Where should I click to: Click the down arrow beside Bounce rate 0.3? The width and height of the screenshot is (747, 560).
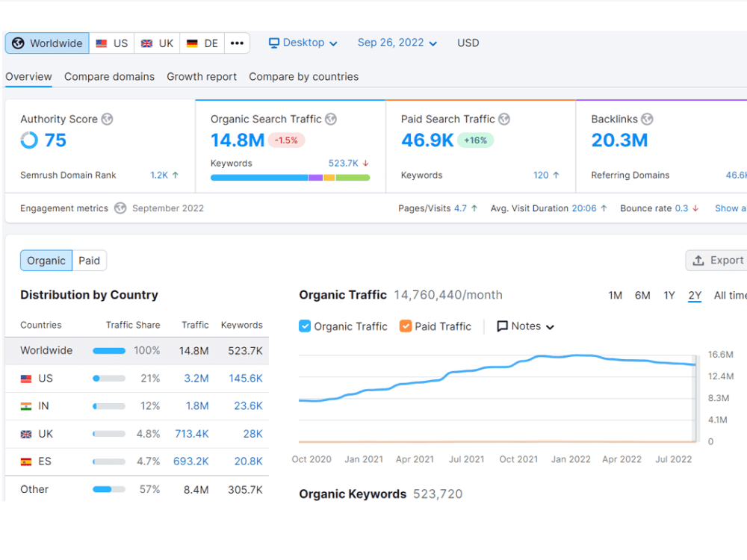tap(695, 208)
